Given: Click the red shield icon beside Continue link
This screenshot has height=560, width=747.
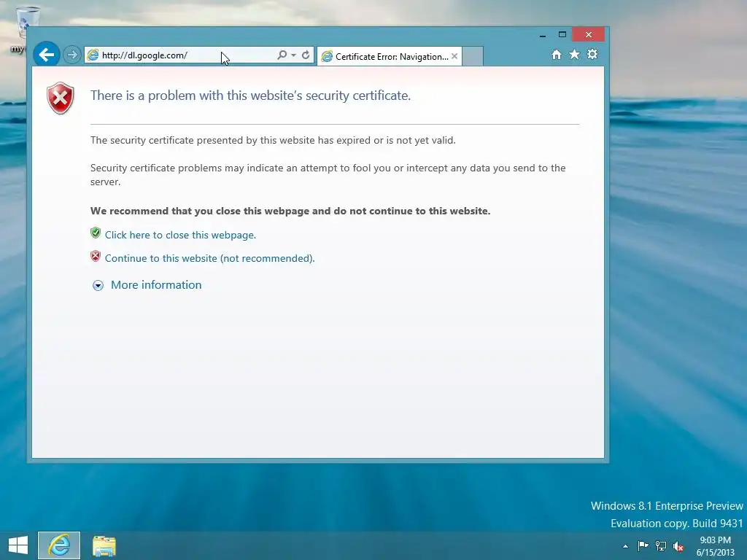Looking at the screenshot, I should click(96, 256).
